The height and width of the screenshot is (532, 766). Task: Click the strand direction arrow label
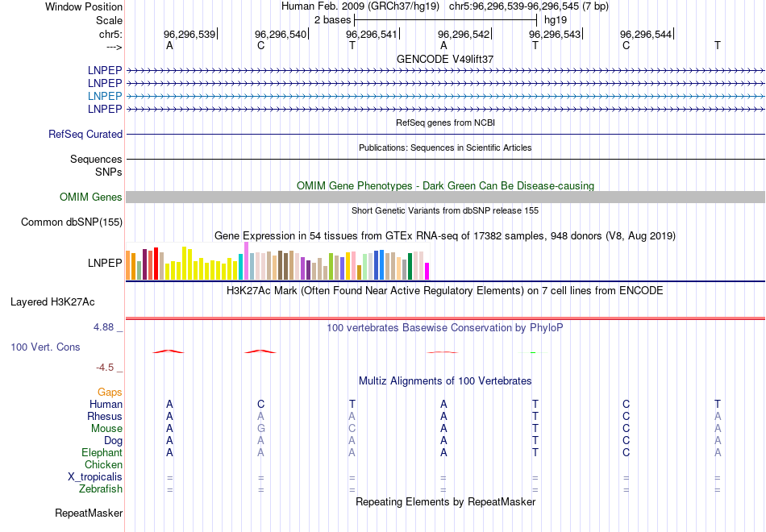point(114,47)
